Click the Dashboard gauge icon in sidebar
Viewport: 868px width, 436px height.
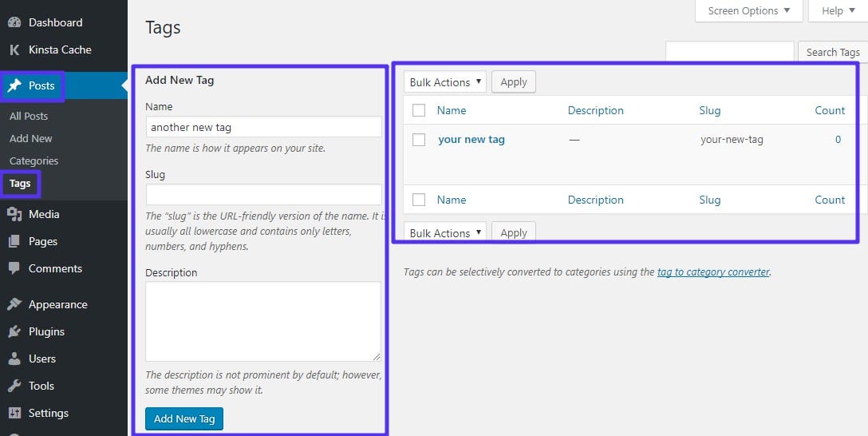click(14, 22)
